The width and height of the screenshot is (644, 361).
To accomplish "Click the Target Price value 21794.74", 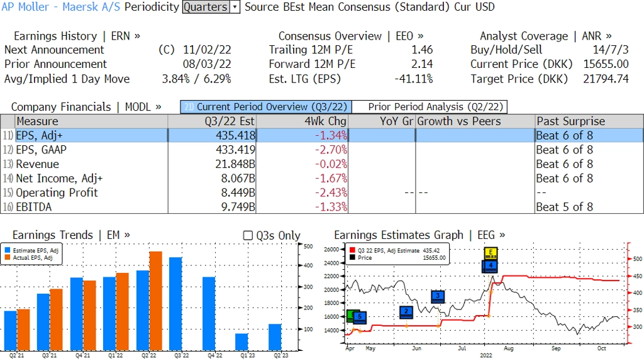I will point(606,79).
